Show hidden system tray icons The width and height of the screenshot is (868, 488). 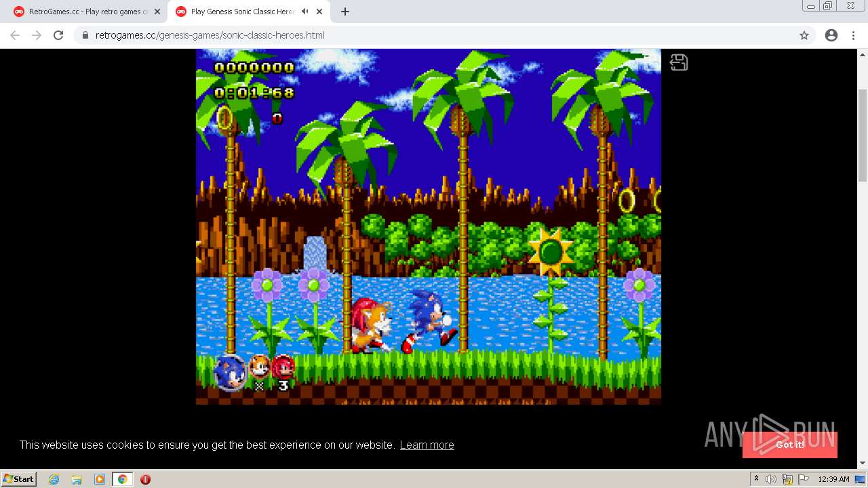tap(756, 479)
